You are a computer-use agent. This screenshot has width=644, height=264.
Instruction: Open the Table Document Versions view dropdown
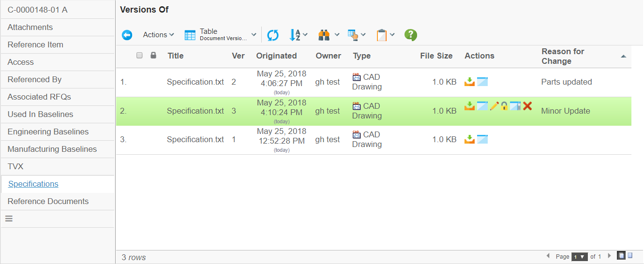221,35
